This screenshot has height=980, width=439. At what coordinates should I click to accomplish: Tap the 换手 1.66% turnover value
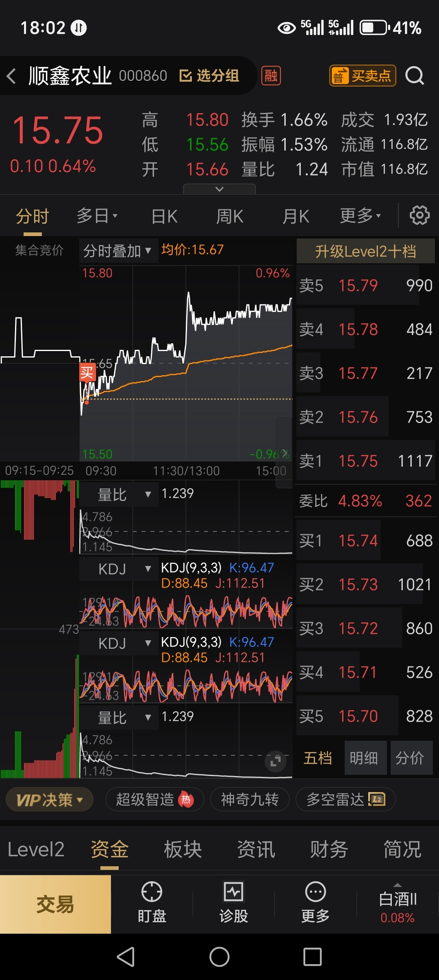coord(285,120)
